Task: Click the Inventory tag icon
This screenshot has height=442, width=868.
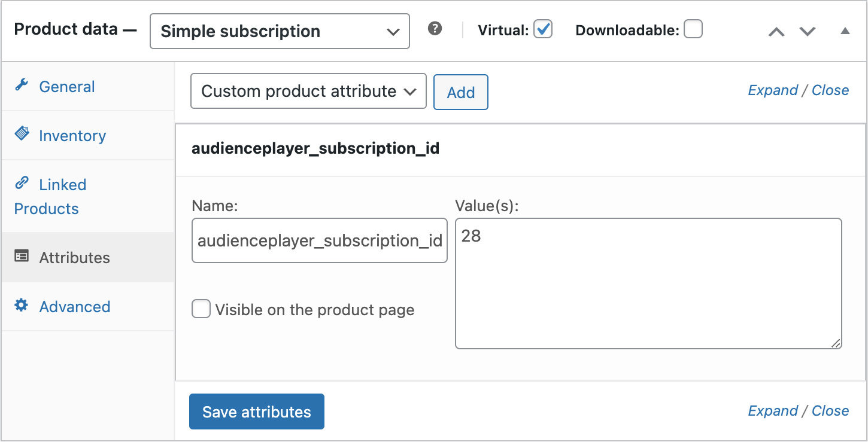Action: pyautogui.click(x=22, y=133)
